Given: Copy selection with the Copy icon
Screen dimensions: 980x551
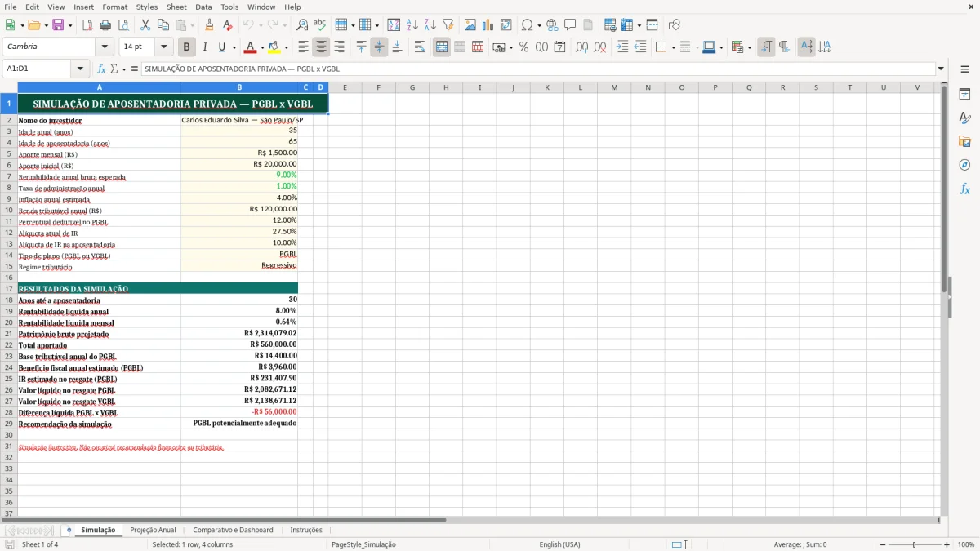Looking at the screenshot, I should [163, 25].
